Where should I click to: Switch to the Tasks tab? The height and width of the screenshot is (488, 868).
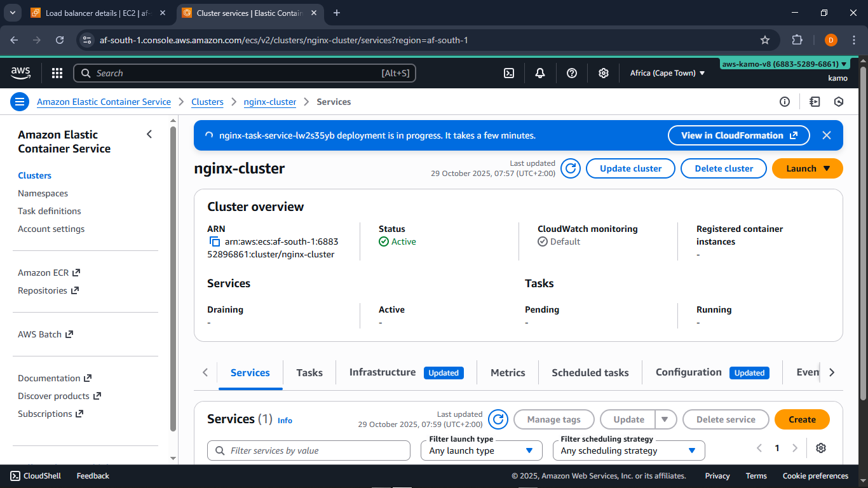click(x=309, y=372)
